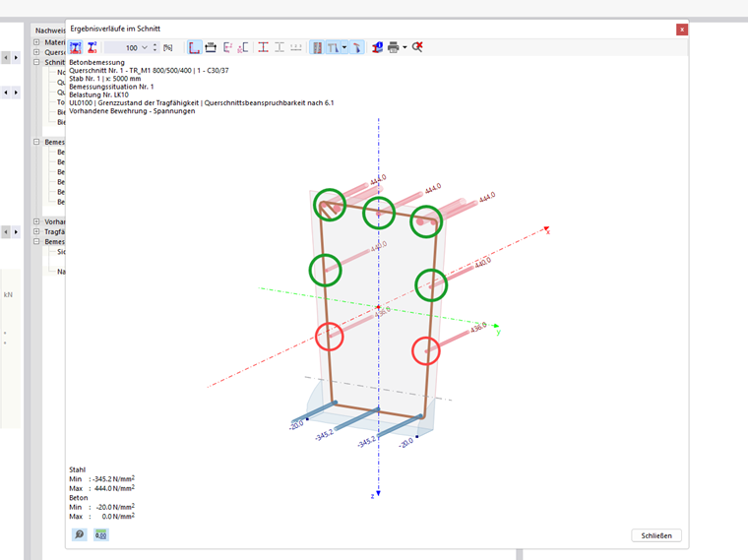Click the numbering 1 2 3 icon

296,47
